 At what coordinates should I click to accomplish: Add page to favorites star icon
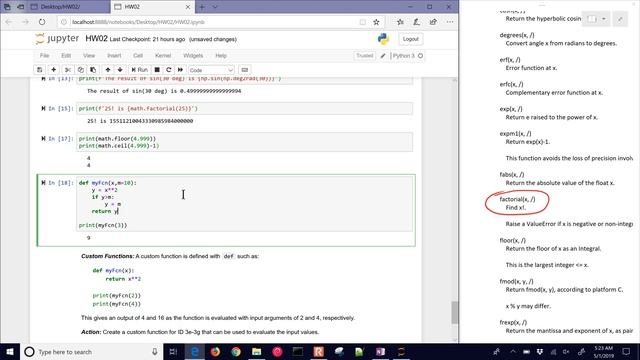376,22
